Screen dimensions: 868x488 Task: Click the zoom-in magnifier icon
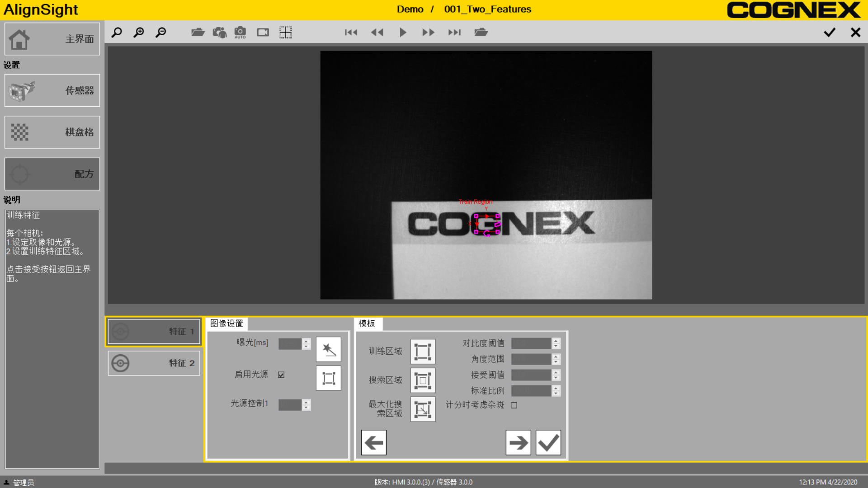(139, 32)
